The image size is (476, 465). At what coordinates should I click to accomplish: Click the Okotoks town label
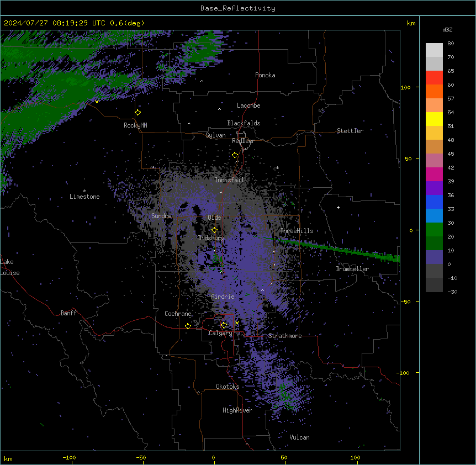pyautogui.click(x=228, y=387)
